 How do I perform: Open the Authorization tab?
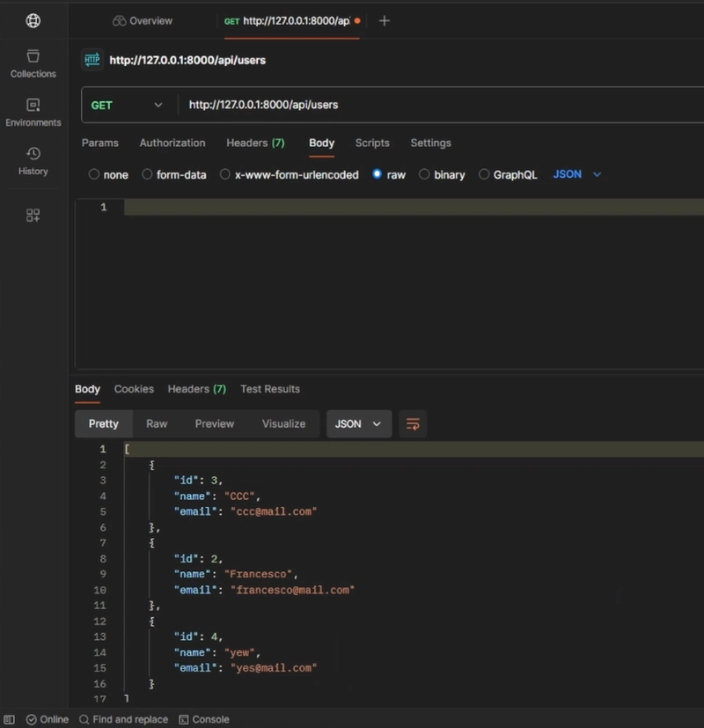[x=172, y=143]
